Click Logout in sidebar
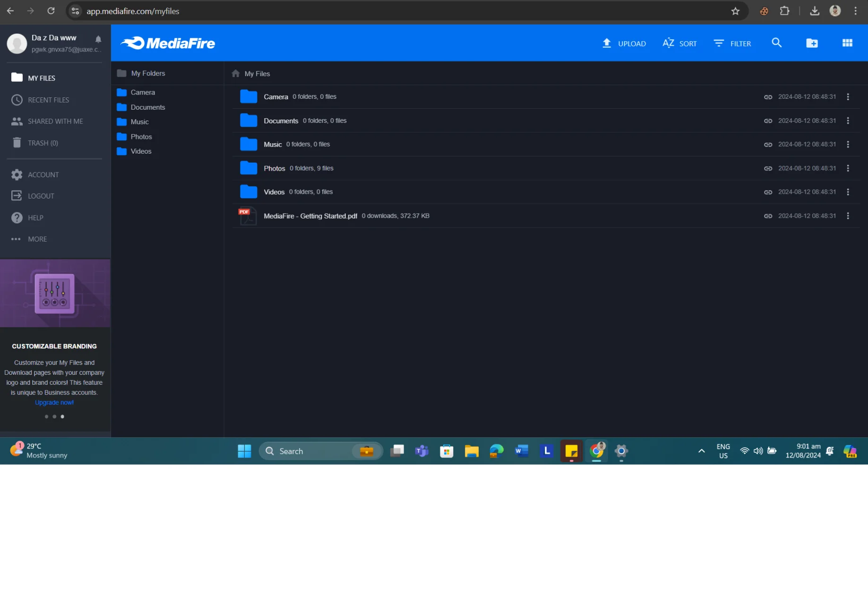This screenshot has height=605, width=868. tap(33, 196)
